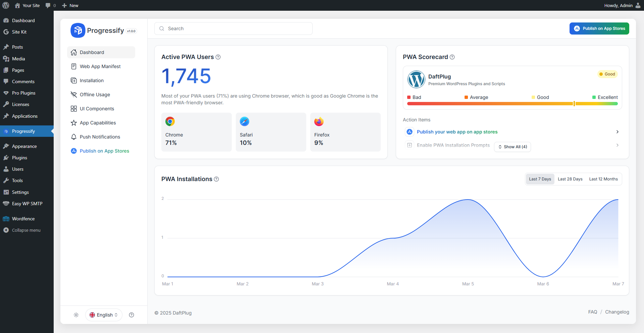
Task: Click the PWA Scorecard rating bar
Action: [x=513, y=104]
